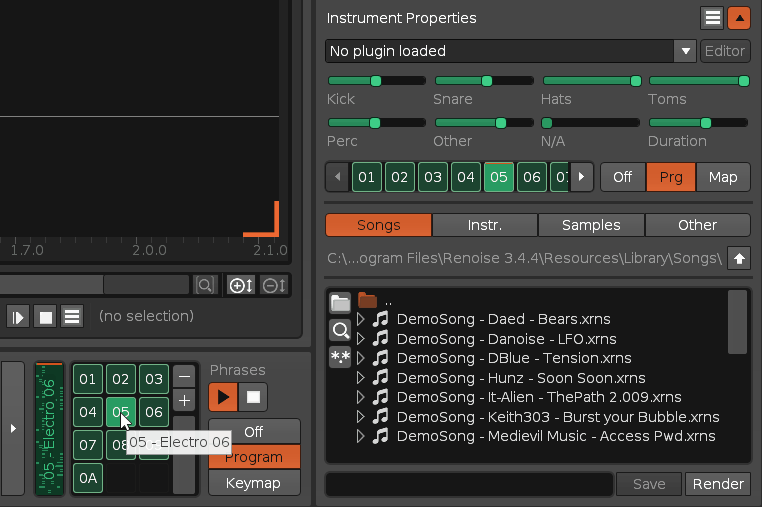The image size is (762, 507).
Task: Switch to the Songs browser tab
Action: tap(379, 225)
